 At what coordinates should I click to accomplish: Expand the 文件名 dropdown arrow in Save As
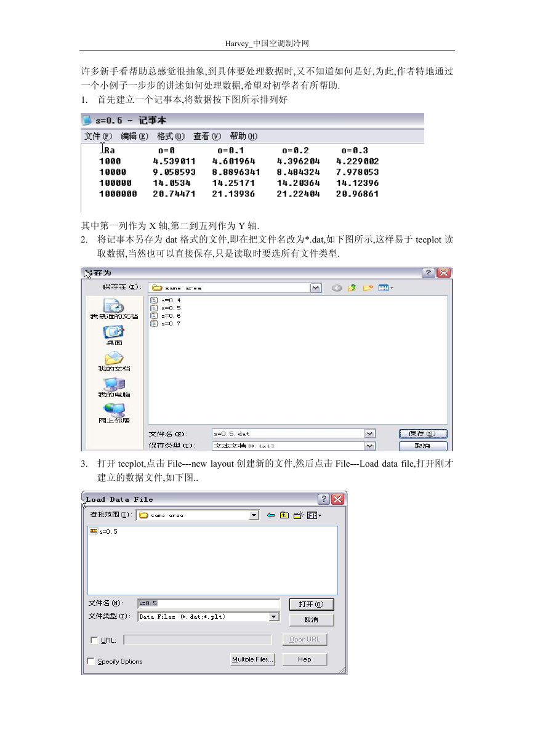(369, 434)
